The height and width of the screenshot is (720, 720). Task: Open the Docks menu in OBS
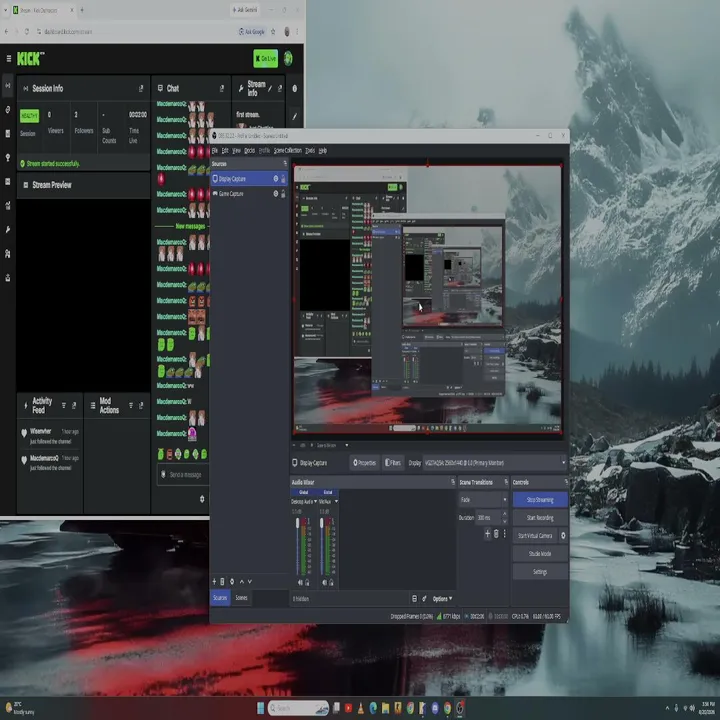[x=249, y=151]
